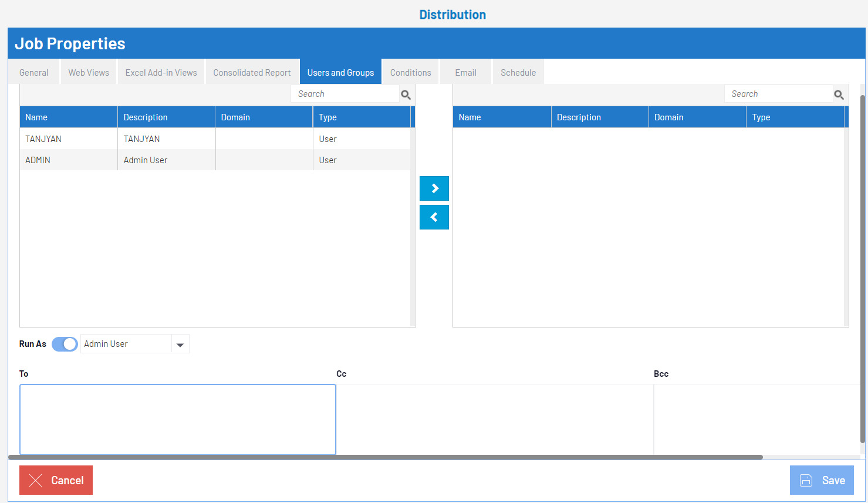Select the Conditions tab
This screenshot has height=503, width=868.
click(x=410, y=73)
